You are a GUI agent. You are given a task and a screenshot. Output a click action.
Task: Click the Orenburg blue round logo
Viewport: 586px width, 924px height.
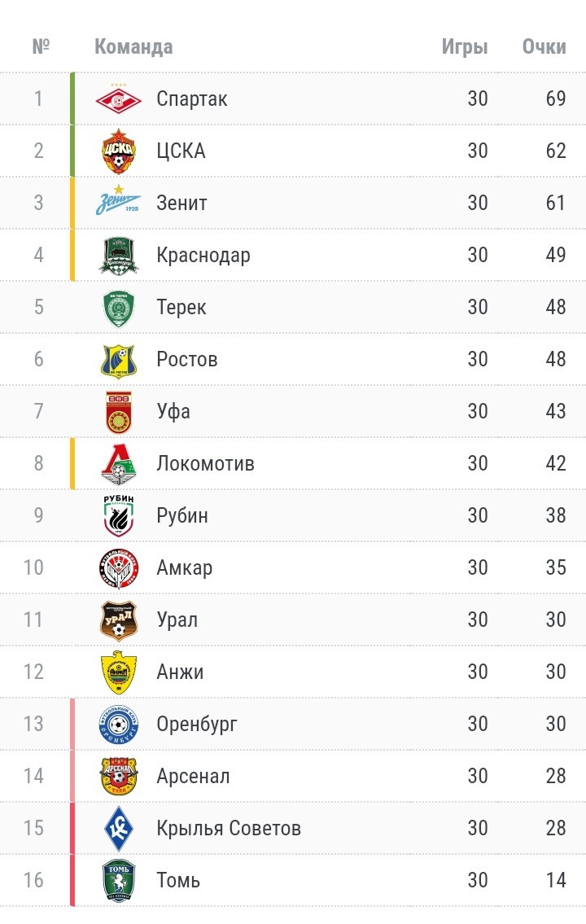(118, 725)
